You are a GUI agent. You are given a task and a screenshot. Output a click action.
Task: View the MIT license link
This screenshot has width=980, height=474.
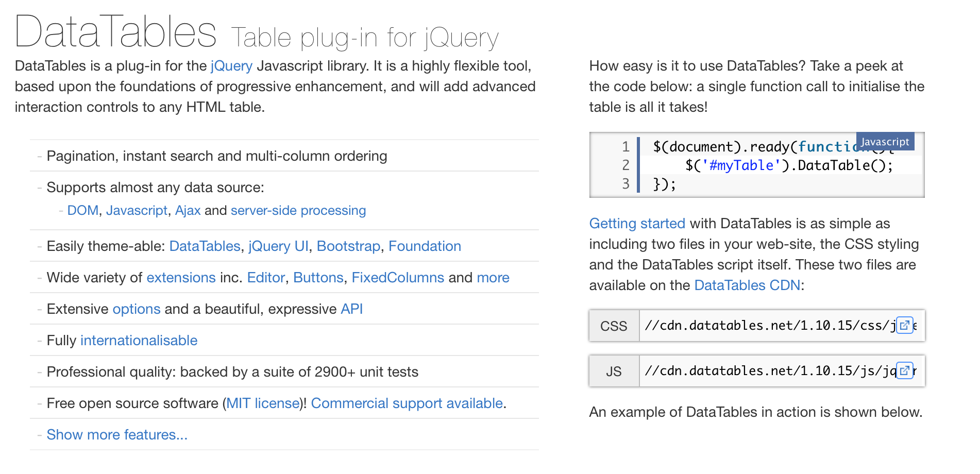pos(263,403)
